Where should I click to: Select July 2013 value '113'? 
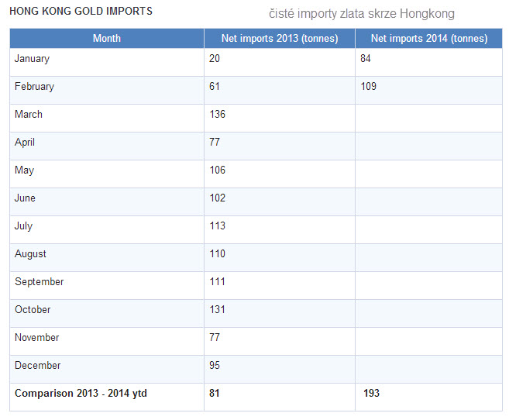pos(217,226)
